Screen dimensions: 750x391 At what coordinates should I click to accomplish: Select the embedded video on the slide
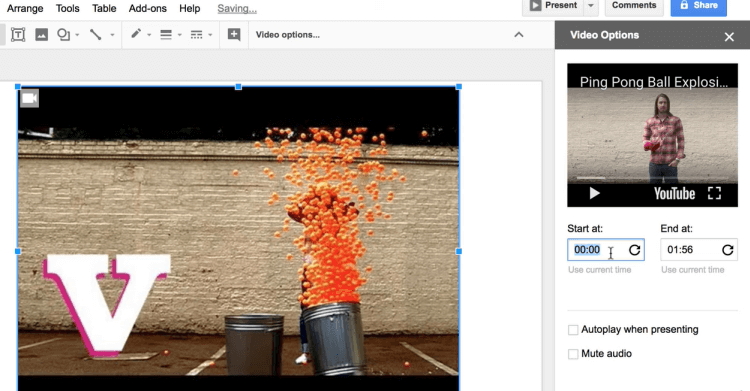point(238,238)
